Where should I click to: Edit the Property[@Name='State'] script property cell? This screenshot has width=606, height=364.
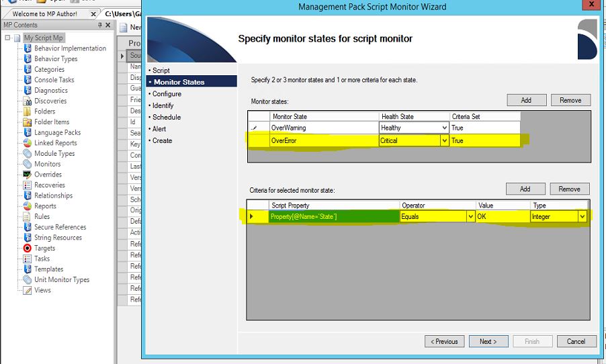pos(334,217)
